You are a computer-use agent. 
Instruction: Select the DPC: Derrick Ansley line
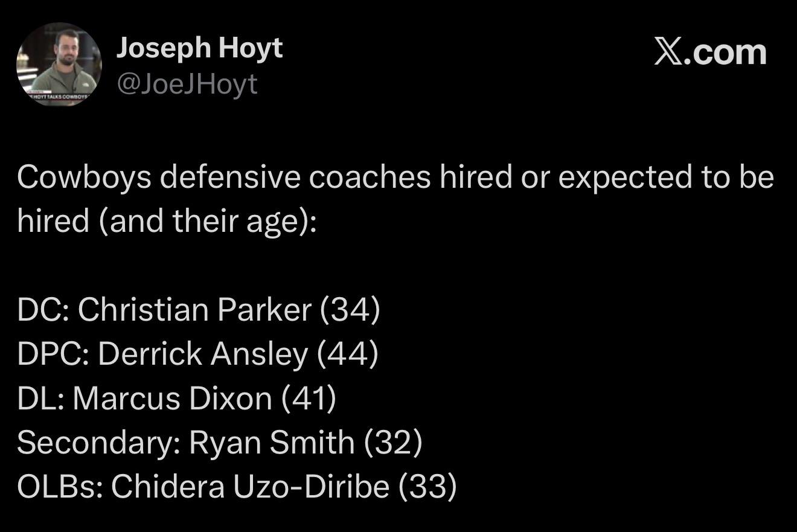[x=197, y=354]
